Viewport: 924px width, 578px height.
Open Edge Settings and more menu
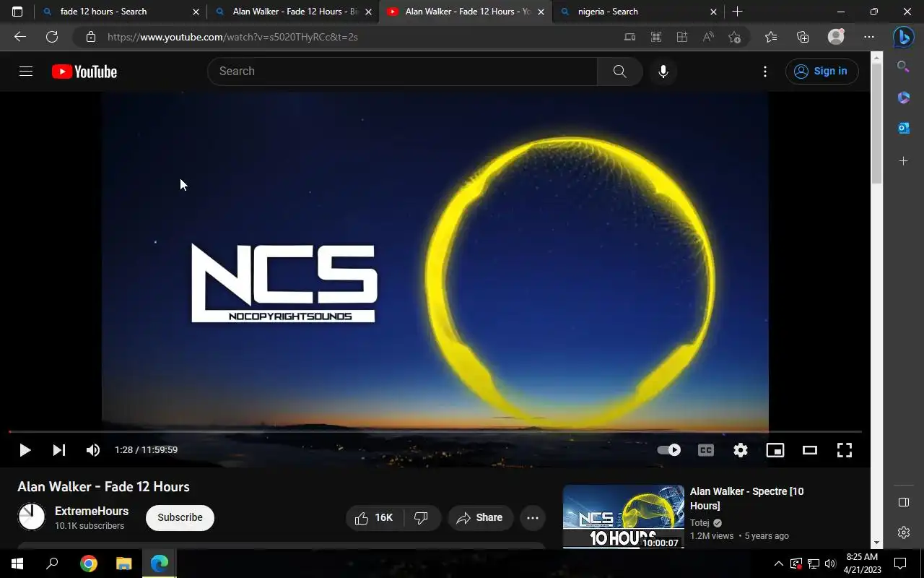[x=869, y=37]
